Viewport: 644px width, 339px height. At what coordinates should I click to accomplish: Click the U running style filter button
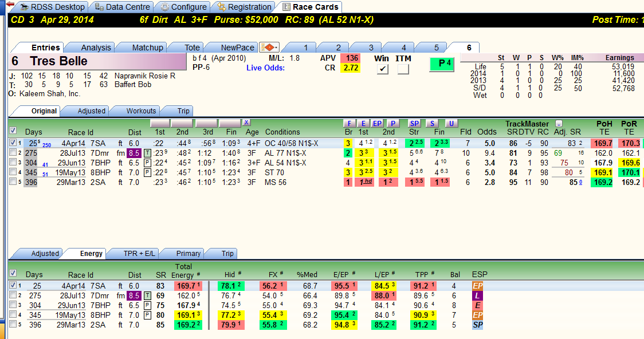pyautogui.click(x=451, y=123)
